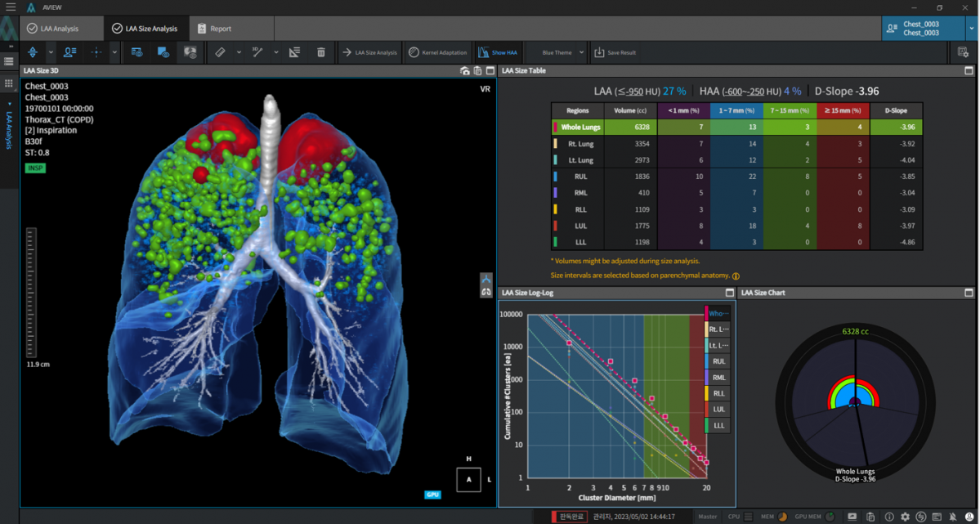Click the vertical scale bar in 3D view
The width and height of the screenshot is (980, 524).
pos(32,292)
